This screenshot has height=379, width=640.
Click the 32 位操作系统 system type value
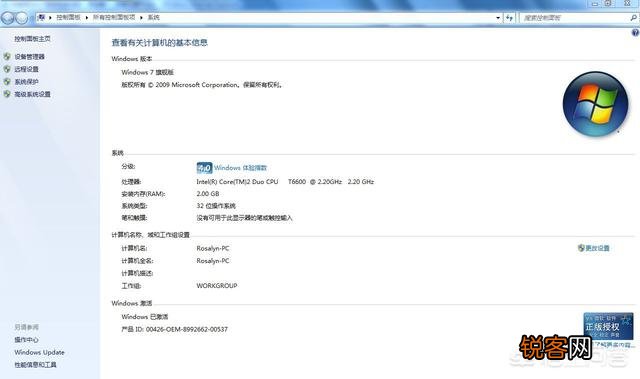pyautogui.click(x=216, y=206)
